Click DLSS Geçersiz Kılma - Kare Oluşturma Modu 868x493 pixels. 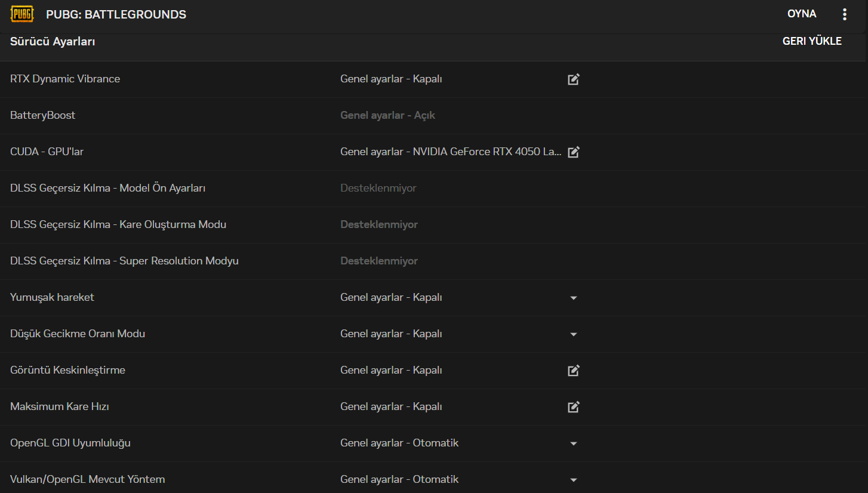click(x=118, y=224)
